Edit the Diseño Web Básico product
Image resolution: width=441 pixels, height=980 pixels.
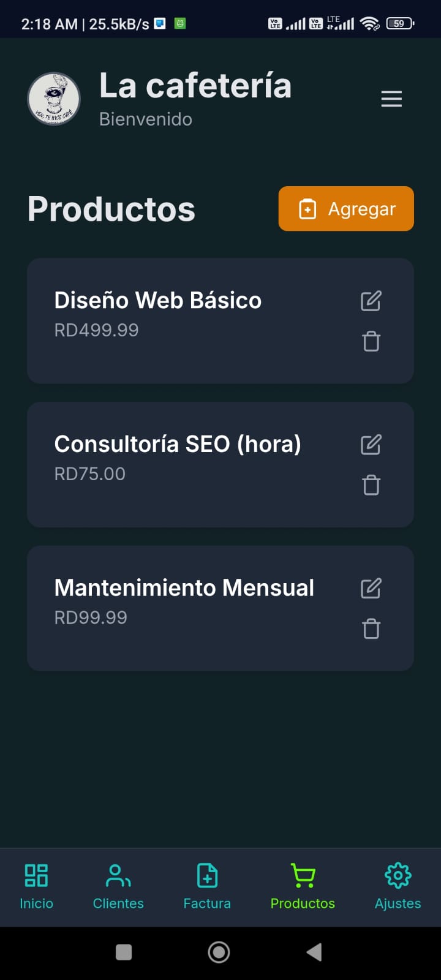pos(371,301)
